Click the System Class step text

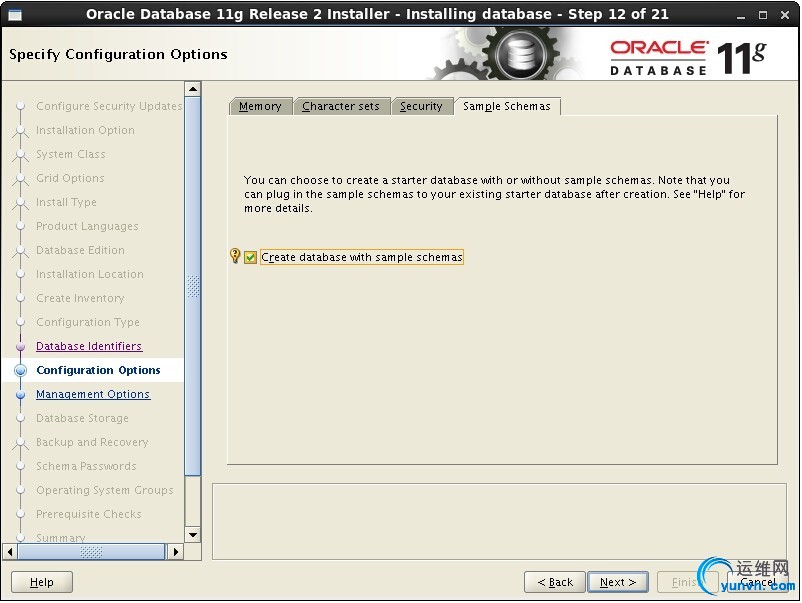tap(71, 154)
